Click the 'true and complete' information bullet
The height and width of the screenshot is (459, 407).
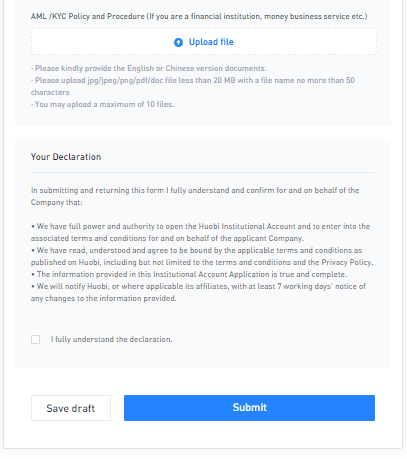pos(189,274)
